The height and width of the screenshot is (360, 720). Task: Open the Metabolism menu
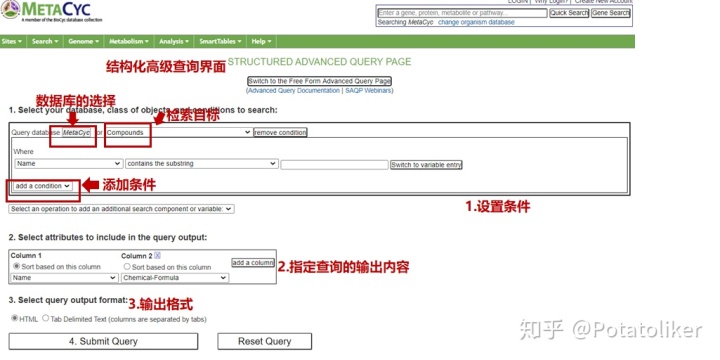click(x=129, y=41)
